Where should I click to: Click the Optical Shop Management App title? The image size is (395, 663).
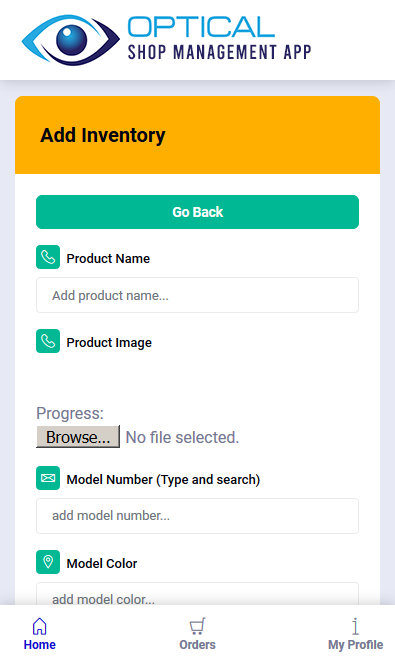219,38
